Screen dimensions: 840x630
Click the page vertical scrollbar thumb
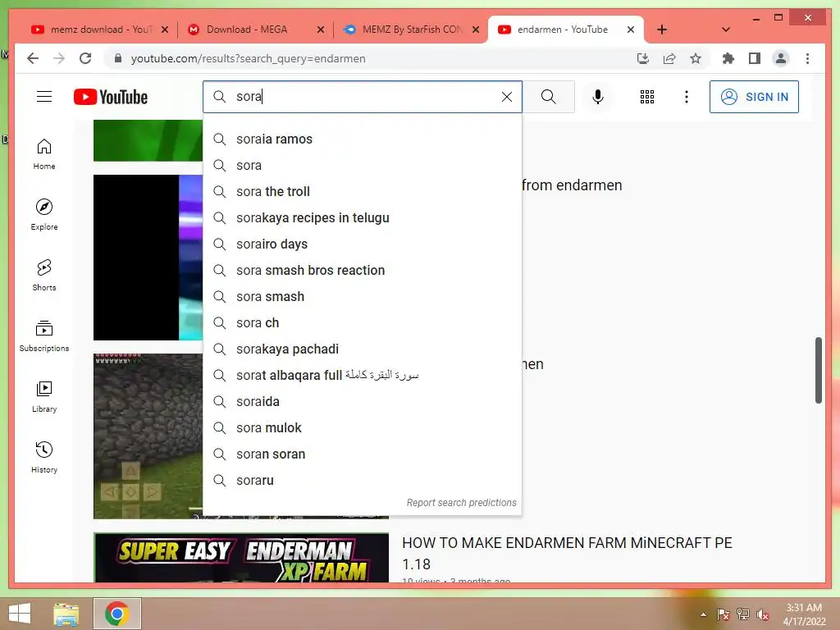tap(818, 370)
